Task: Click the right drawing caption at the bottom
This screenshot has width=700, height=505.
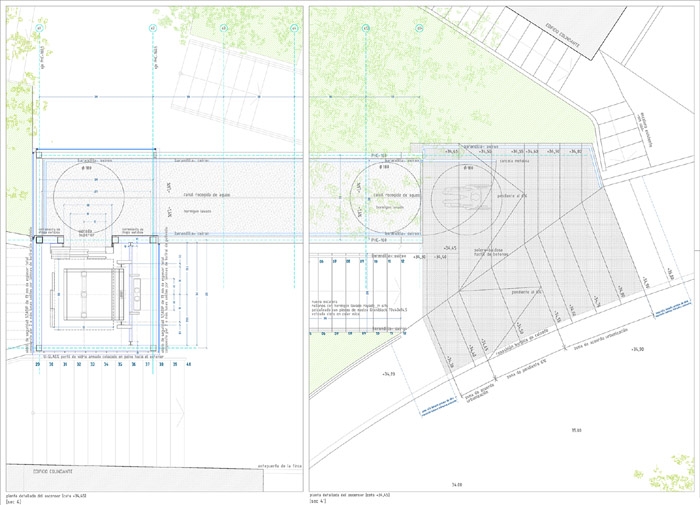Action: coord(352,494)
